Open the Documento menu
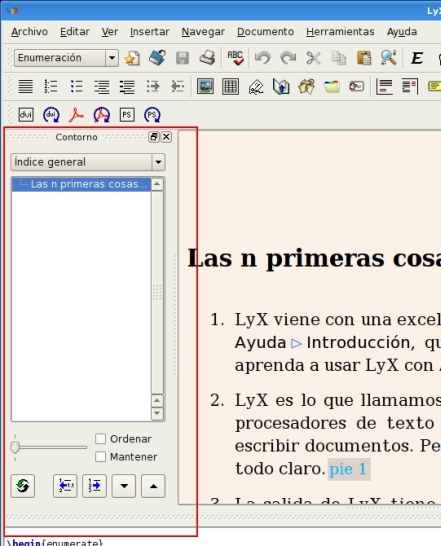Image resolution: width=441 pixels, height=546 pixels. tap(265, 32)
